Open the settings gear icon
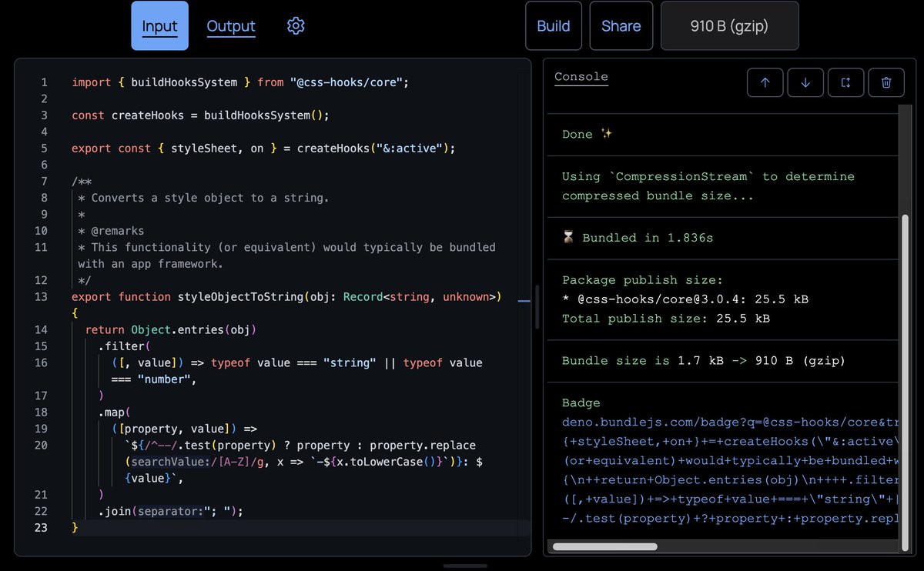The width and height of the screenshot is (924, 571). 296,25
